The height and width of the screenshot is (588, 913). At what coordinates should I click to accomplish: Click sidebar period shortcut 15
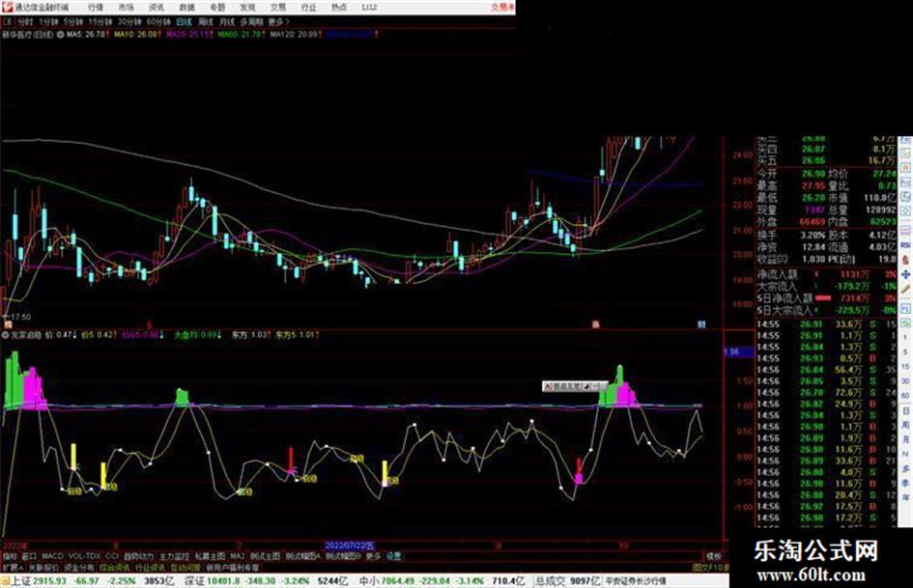tap(905, 366)
